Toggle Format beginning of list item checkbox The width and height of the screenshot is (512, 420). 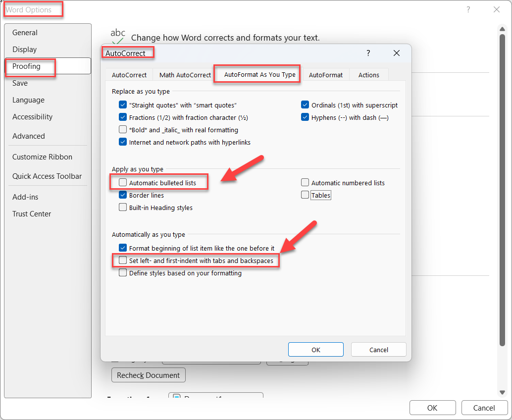click(x=123, y=248)
